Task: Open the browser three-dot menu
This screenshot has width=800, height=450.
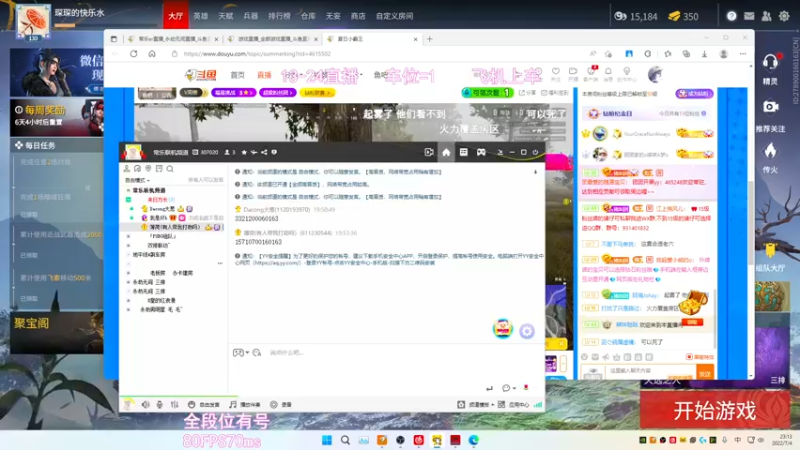Action: pos(743,54)
